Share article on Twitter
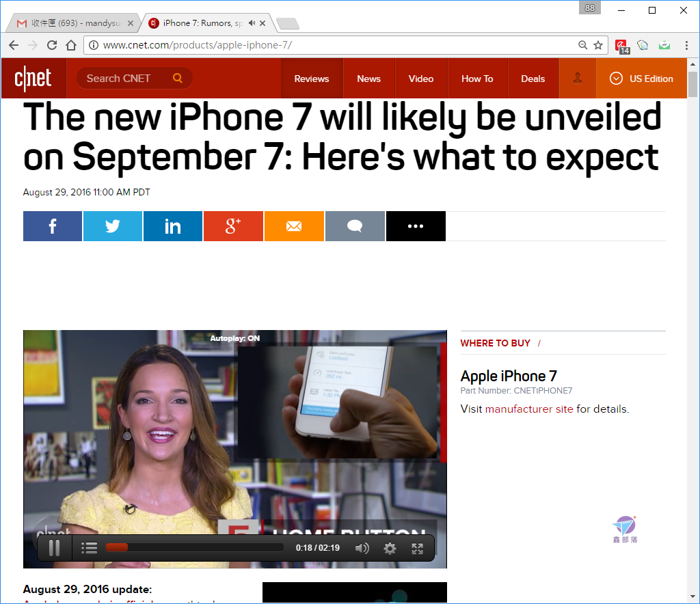This screenshot has width=700, height=604. 113,226
